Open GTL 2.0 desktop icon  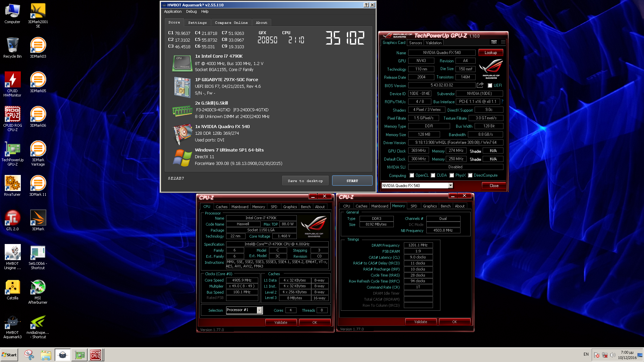[12, 221]
